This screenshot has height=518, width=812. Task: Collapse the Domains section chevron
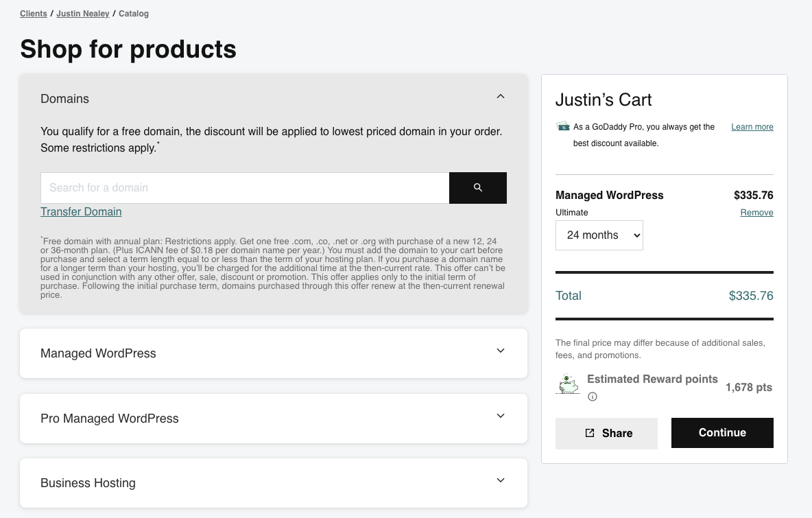(x=500, y=96)
